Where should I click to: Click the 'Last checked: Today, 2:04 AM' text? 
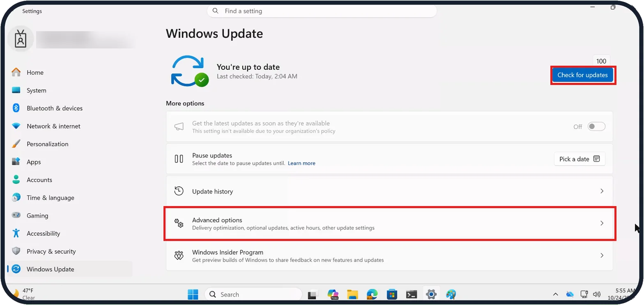click(x=257, y=76)
